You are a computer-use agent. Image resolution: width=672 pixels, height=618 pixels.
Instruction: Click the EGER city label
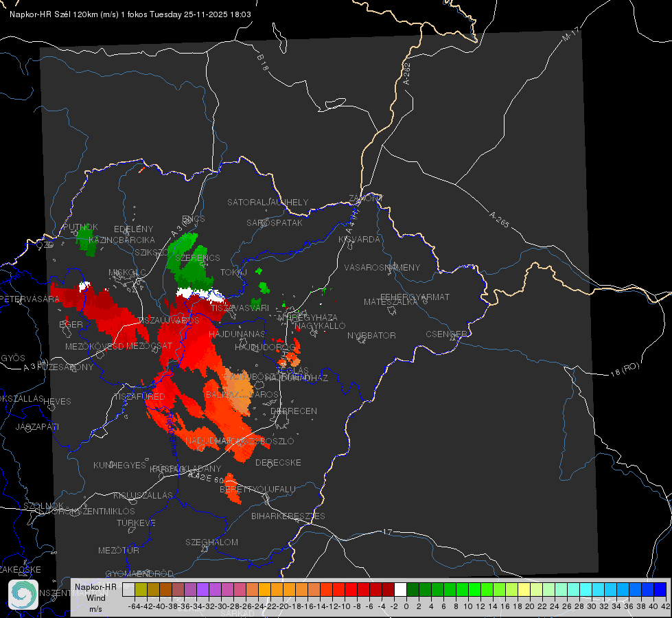click(71, 324)
